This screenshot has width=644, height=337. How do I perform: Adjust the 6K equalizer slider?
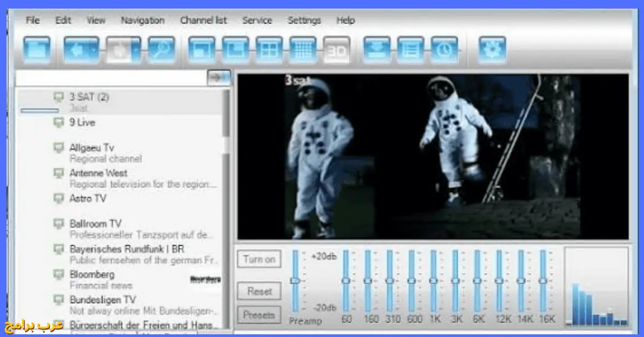[x=477, y=281]
